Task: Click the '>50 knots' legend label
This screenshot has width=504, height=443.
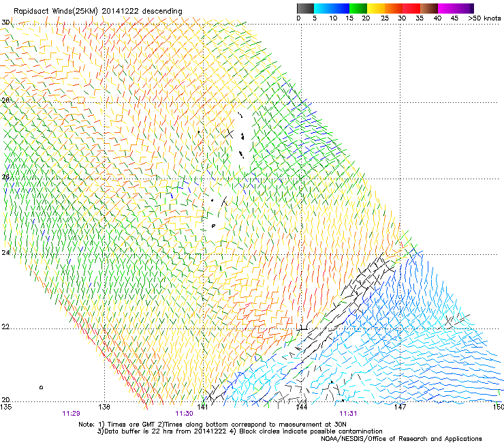Action: (484, 18)
